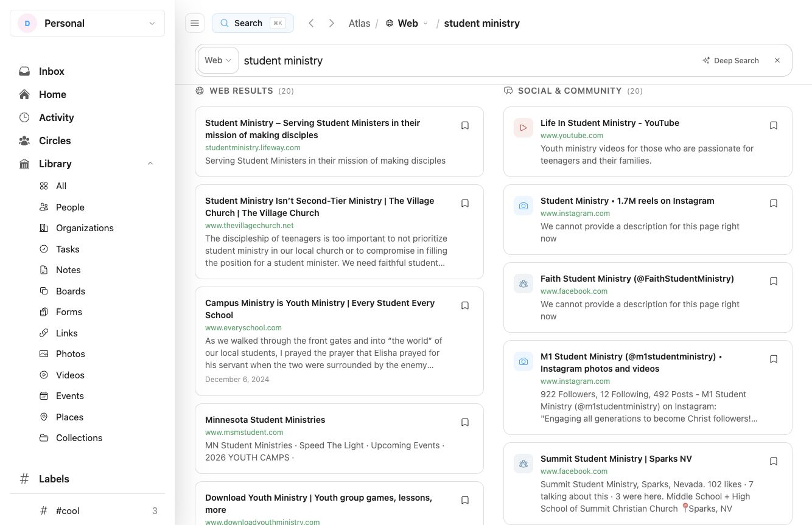Open the Search box in the toolbar

coord(253,23)
